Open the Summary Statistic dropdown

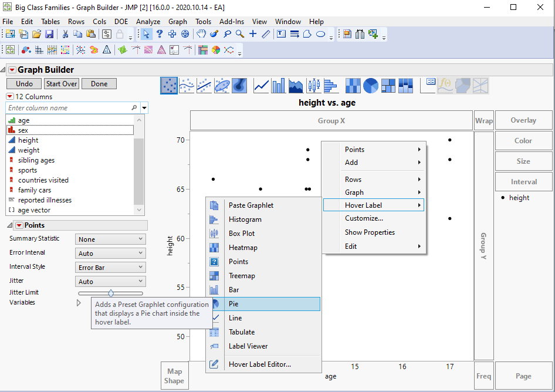click(110, 239)
